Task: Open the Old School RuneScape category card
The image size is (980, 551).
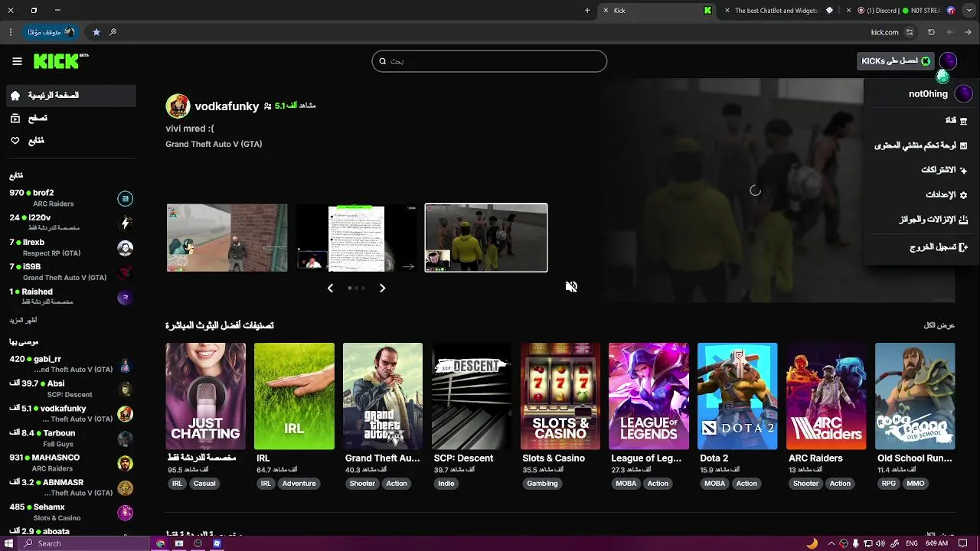Action: [x=915, y=396]
